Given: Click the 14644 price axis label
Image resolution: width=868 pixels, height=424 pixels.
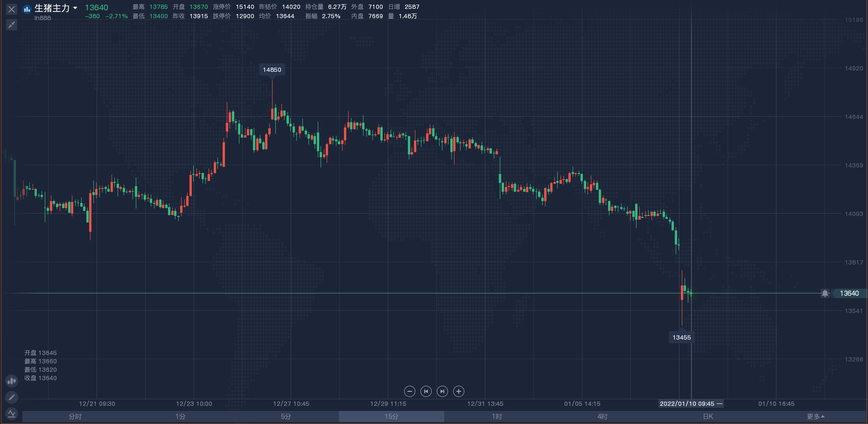Looking at the screenshot, I should 854,117.
